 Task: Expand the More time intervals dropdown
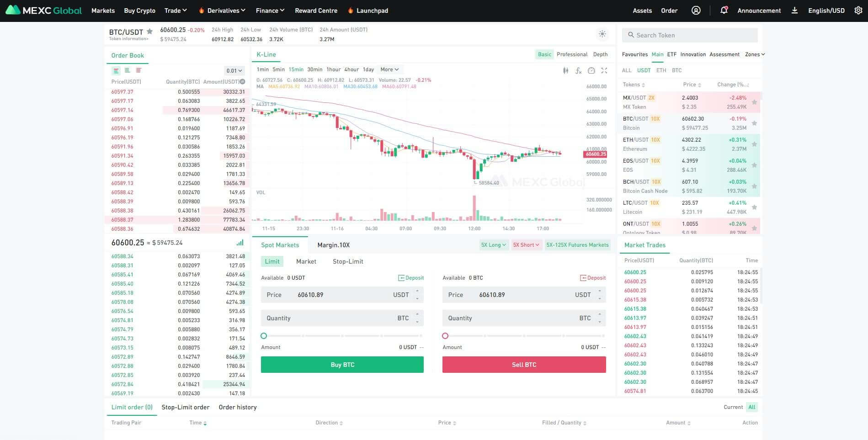click(x=389, y=69)
